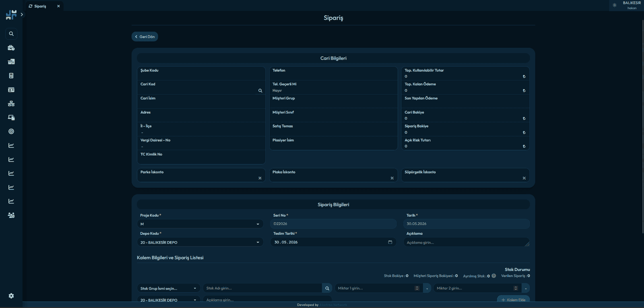Click the app logo in the sidebar
This screenshot has width=644, height=308.
[x=11, y=15]
